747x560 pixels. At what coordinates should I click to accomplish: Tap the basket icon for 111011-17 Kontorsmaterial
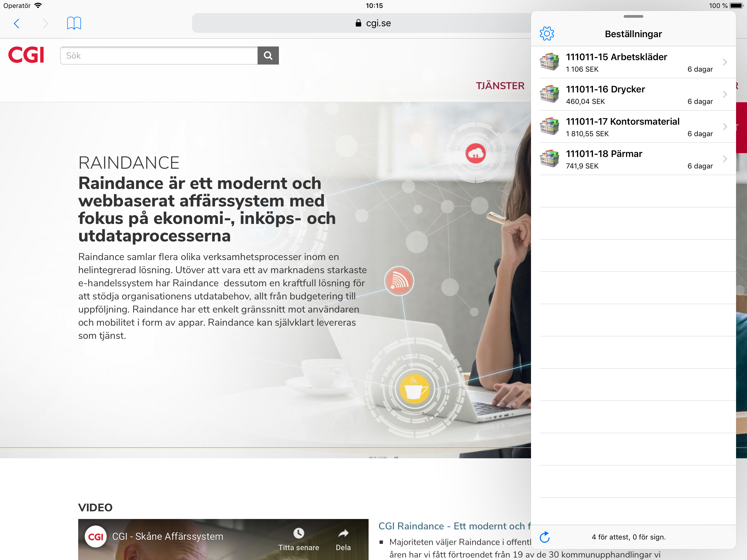[549, 126]
